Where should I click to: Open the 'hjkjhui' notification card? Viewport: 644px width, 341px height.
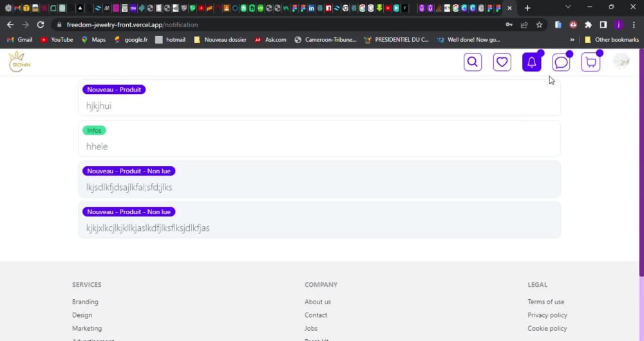pyautogui.click(x=319, y=98)
